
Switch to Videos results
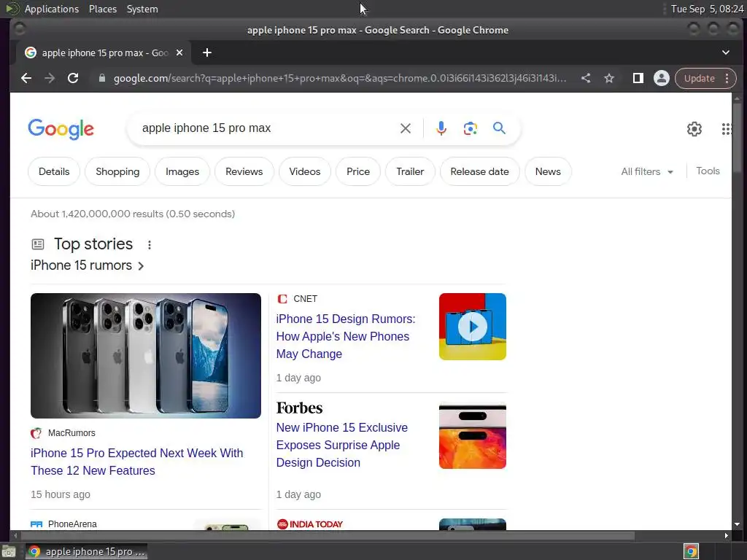304,171
